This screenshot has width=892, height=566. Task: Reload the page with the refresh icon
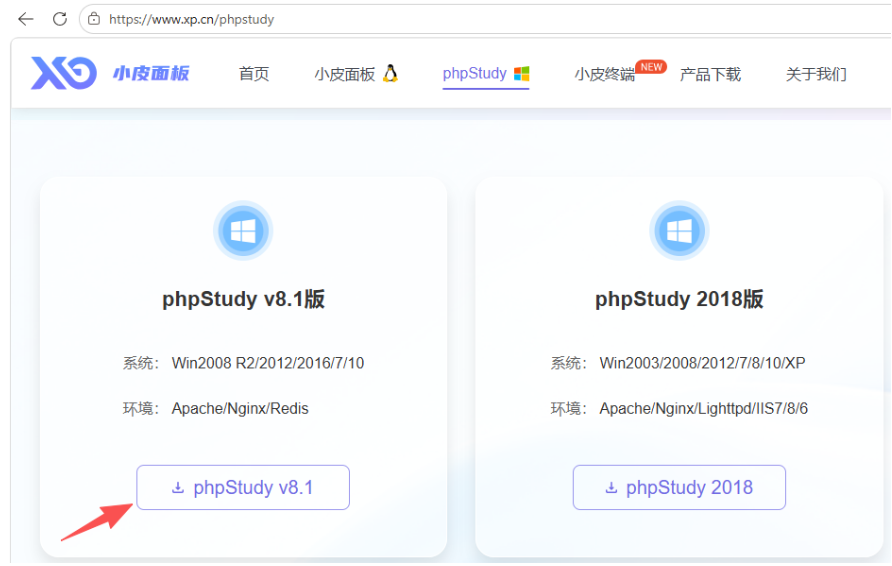60,19
